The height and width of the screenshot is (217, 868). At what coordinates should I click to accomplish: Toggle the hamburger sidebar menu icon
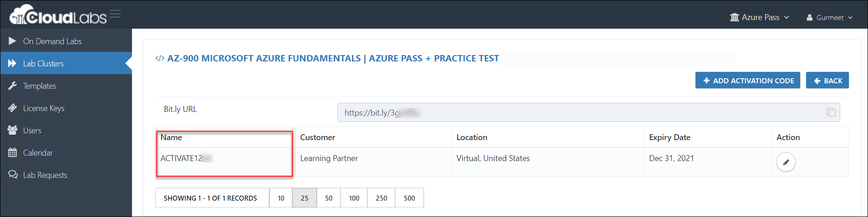(115, 14)
